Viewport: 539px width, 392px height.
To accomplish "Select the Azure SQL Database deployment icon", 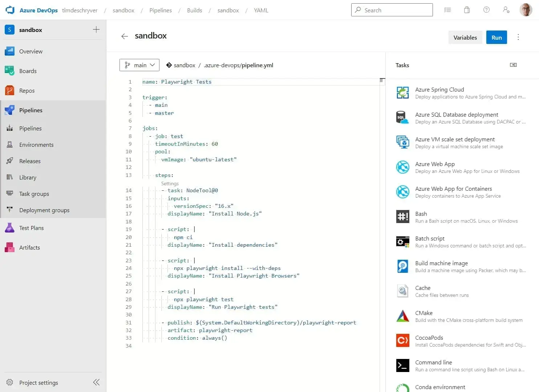I will [402, 118].
